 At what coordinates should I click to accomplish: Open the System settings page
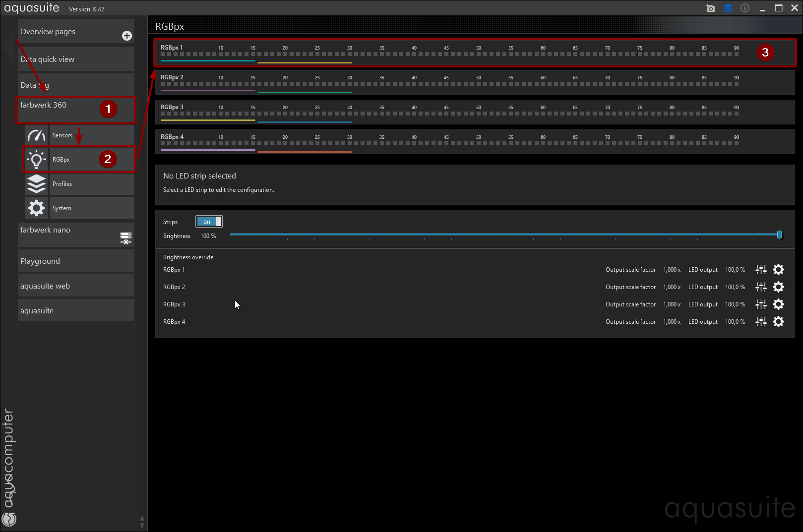click(79, 208)
